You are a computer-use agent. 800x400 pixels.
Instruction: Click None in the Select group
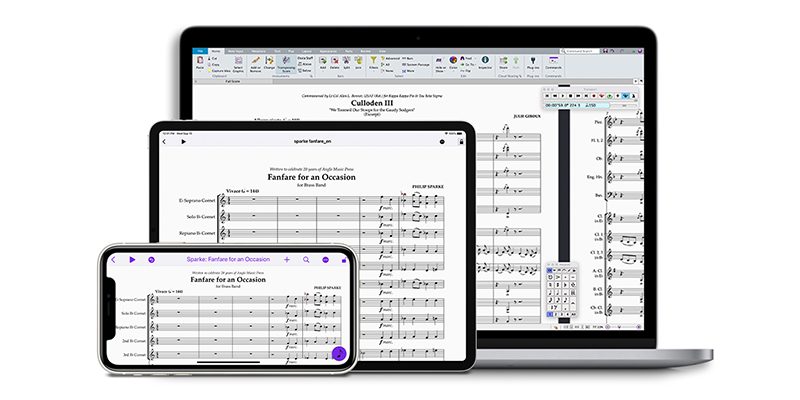(x=387, y=71)
